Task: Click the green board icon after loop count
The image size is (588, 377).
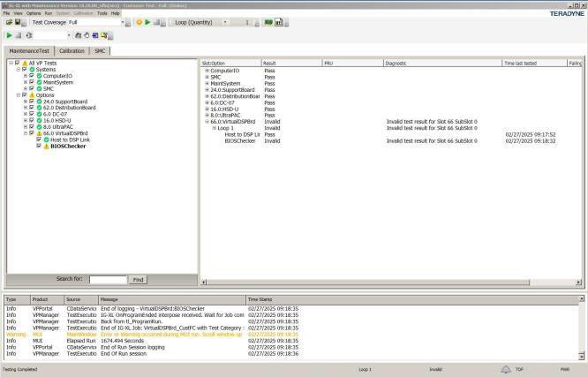Action: [268, 22]
